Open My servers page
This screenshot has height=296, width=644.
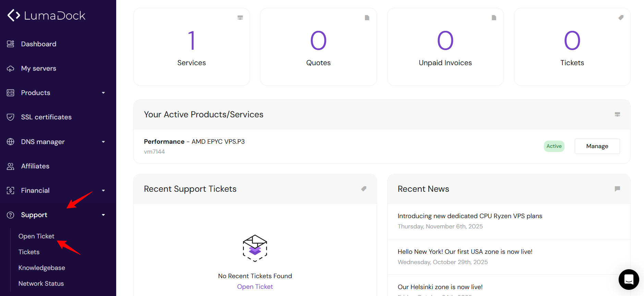pos(39,68)
